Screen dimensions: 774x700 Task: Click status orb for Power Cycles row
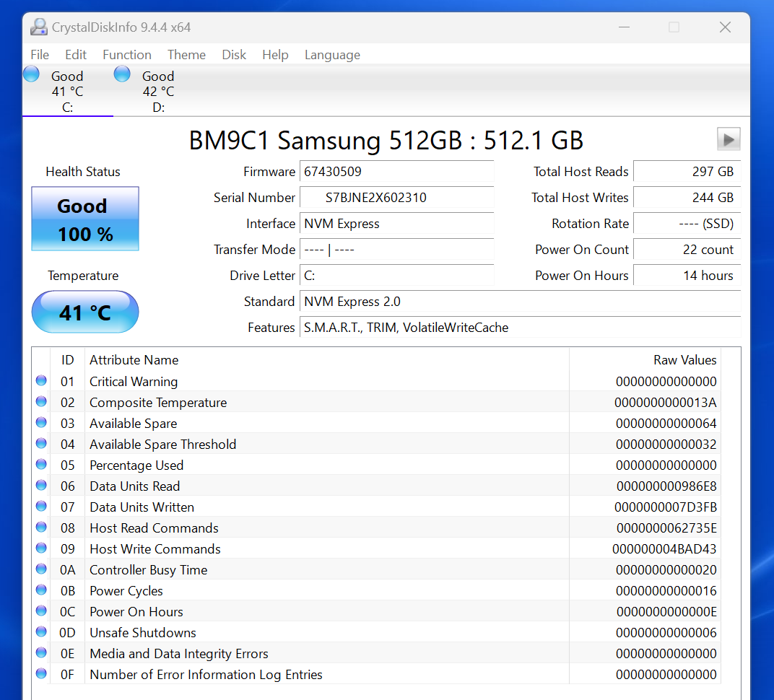[41, 590]
